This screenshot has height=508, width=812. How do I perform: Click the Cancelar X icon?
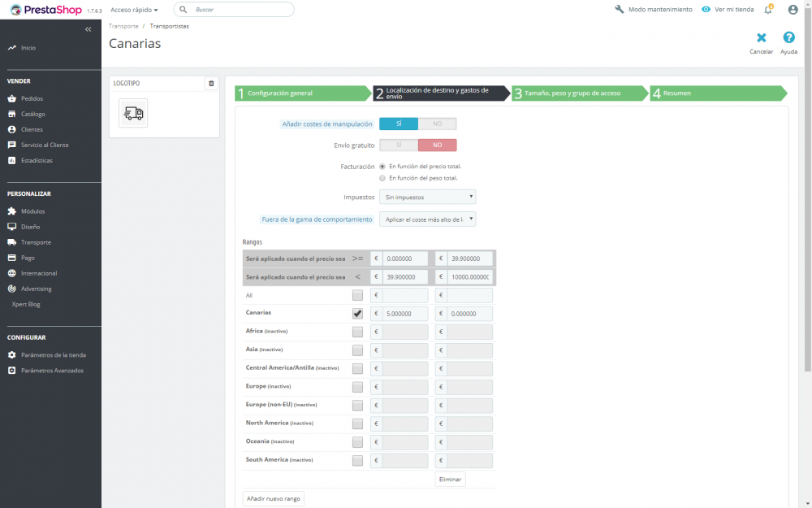click(762, 38)
